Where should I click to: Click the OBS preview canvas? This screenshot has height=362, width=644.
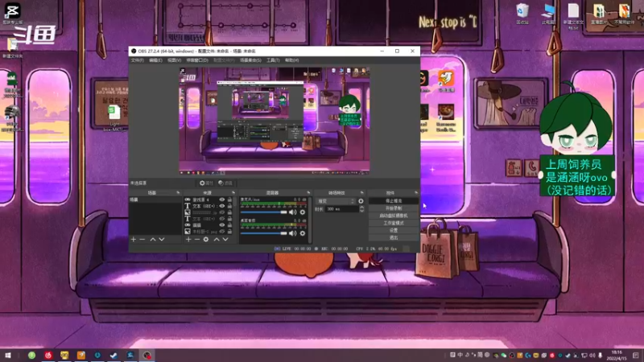(275, 121)
